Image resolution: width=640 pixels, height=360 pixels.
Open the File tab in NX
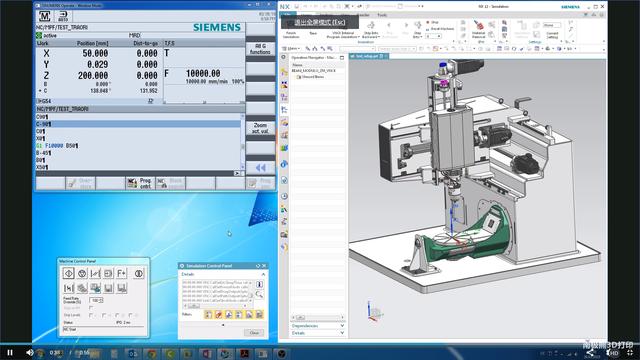(x=288, y=15)
